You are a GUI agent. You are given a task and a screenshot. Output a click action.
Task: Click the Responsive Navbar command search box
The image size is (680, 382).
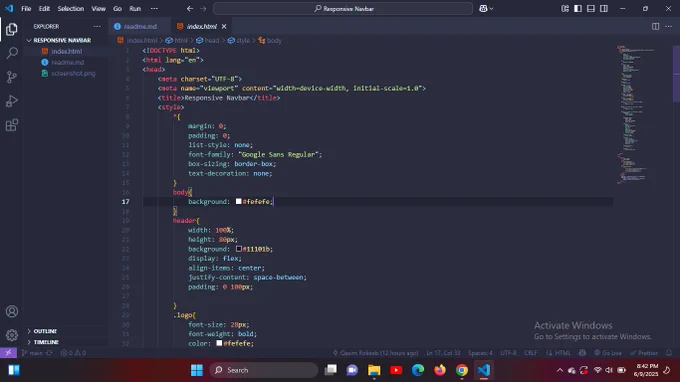(x=343, y=9)
